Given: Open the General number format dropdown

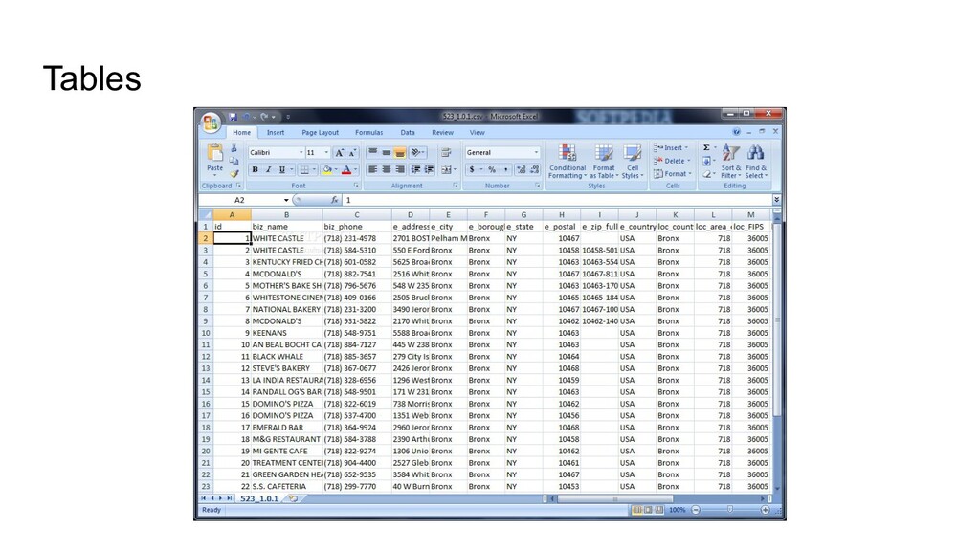Looking at the screenshot, I should (x=536, y=152).
